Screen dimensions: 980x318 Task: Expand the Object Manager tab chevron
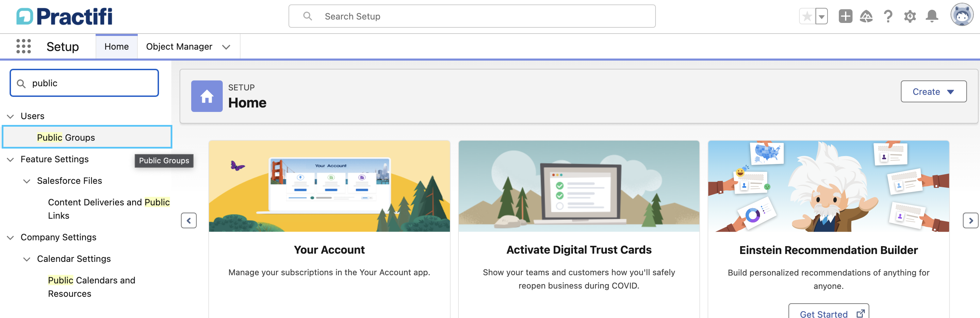click(x=226, y=47)
